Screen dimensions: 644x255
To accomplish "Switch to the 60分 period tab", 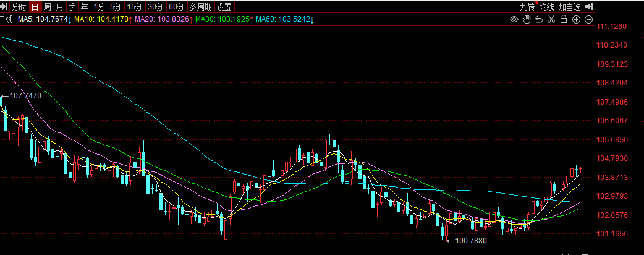I will (176, 7).
